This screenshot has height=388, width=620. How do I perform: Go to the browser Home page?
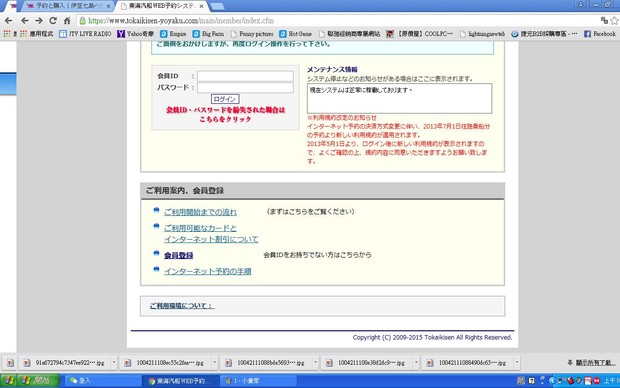coord(67,21)
